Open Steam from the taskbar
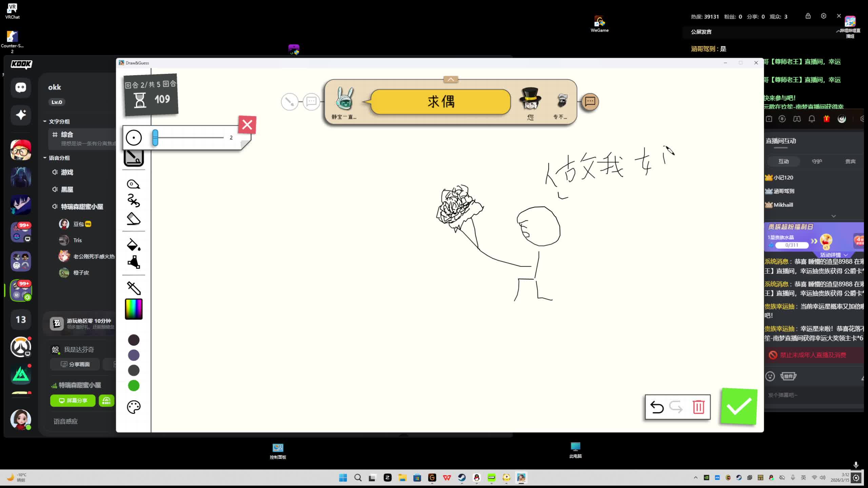This screenshot has height=488, width=868. pyautogui.click(x=461, y=477)
